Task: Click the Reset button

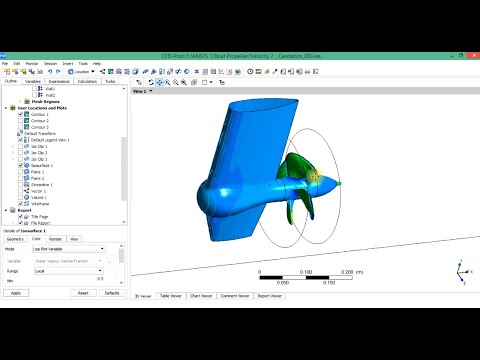Action: [x=83, y=293]
